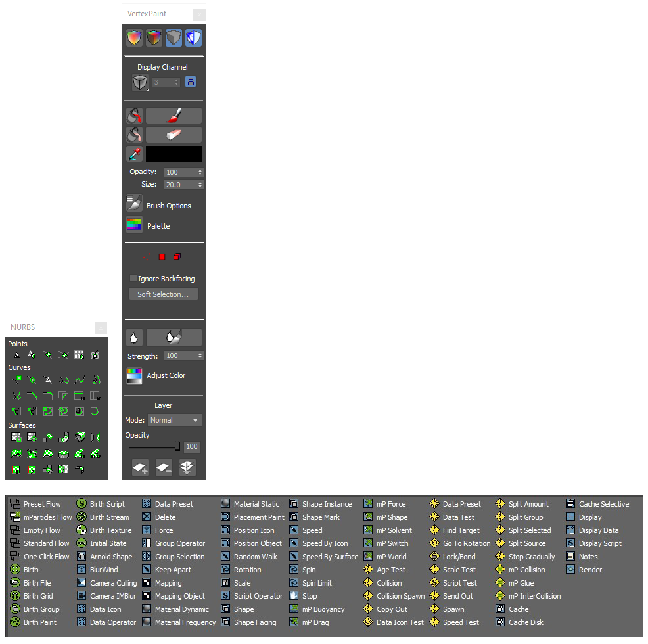Select Split Amount test

click(522, 504)
